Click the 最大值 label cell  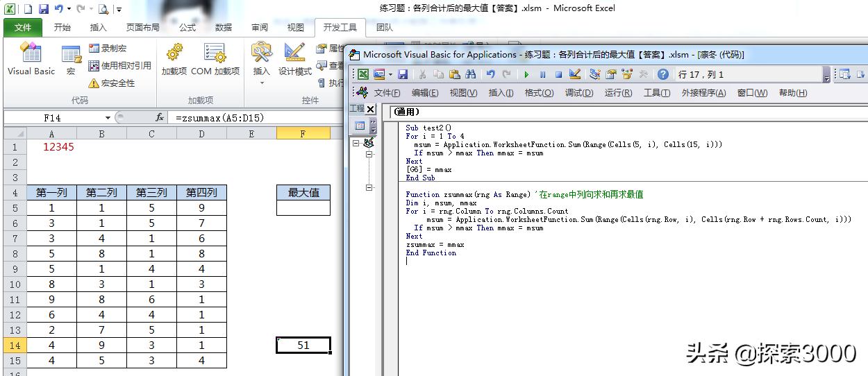[303, 193]
